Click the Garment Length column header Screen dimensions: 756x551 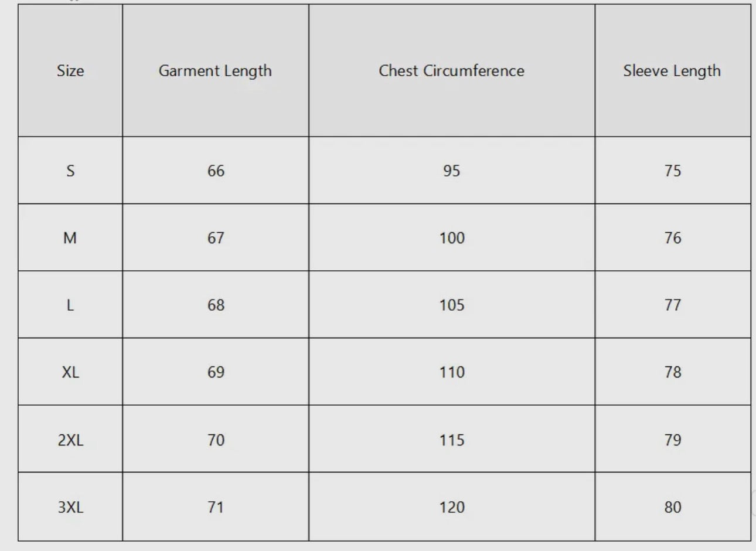pyautogui.click(x=215, y=71)
